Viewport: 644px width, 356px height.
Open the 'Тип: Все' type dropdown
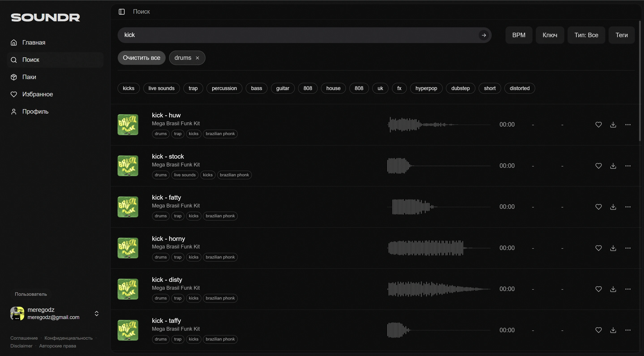click(x=586, y=35)
